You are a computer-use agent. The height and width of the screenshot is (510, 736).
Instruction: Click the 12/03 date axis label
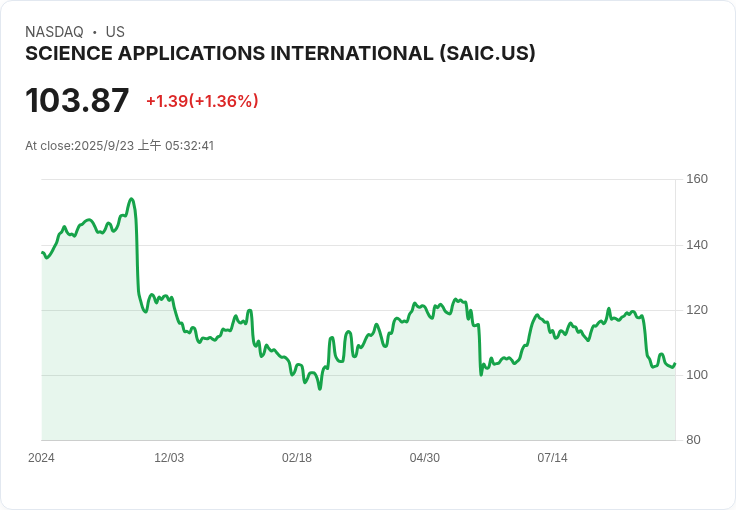[169, 458]
